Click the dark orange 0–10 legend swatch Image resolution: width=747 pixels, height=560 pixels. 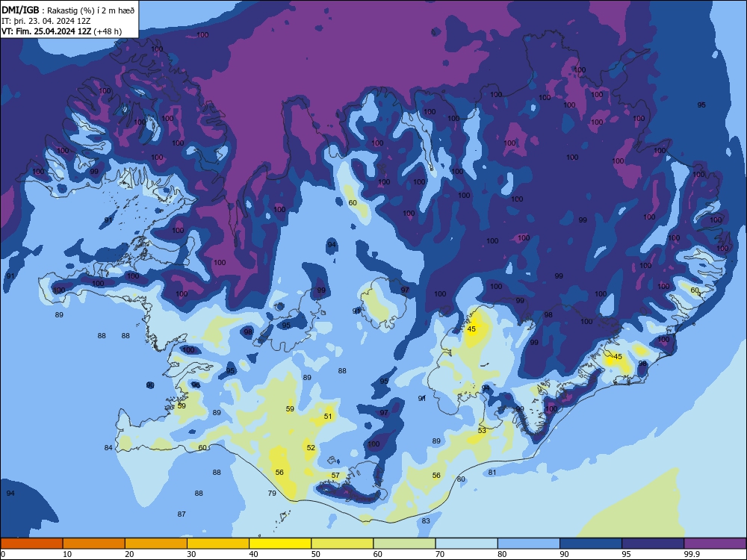click(x=31, y=544)
